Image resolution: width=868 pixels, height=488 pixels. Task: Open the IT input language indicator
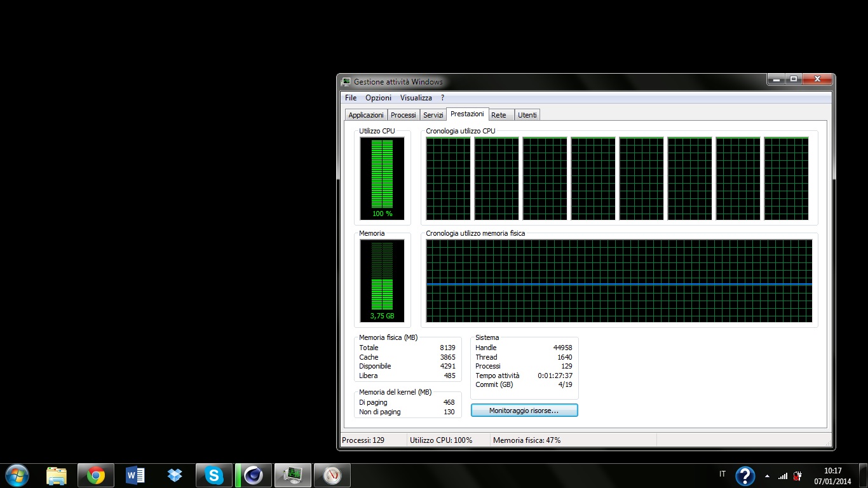tap(722, 474)
